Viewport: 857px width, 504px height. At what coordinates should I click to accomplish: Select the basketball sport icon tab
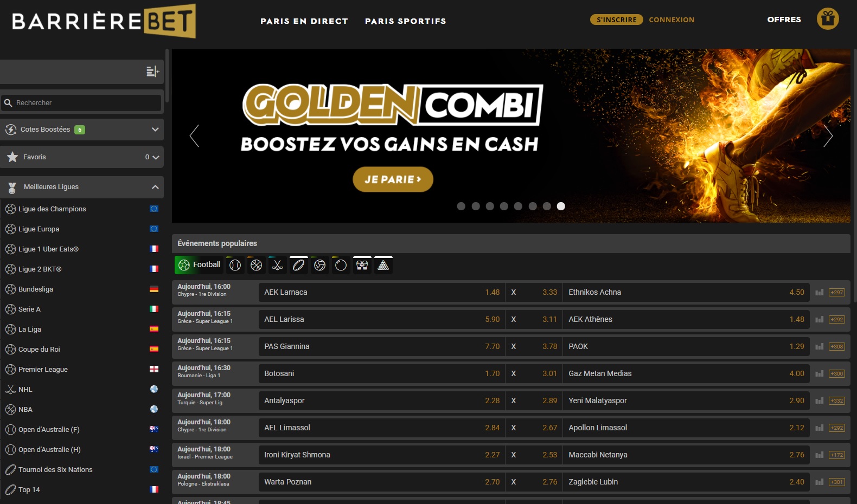(x=256, y=265)
